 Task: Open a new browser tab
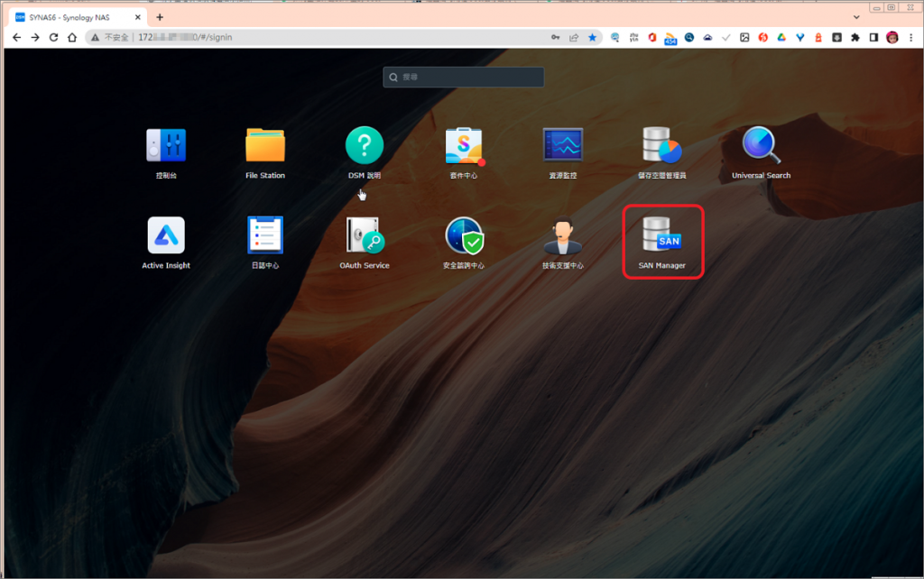click(x=160, y=17)
